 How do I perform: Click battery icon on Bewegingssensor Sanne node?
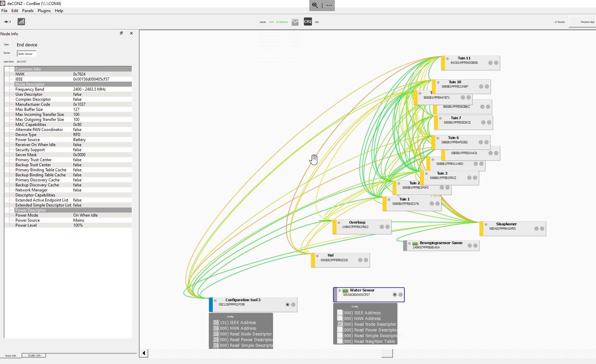point(415,243)
